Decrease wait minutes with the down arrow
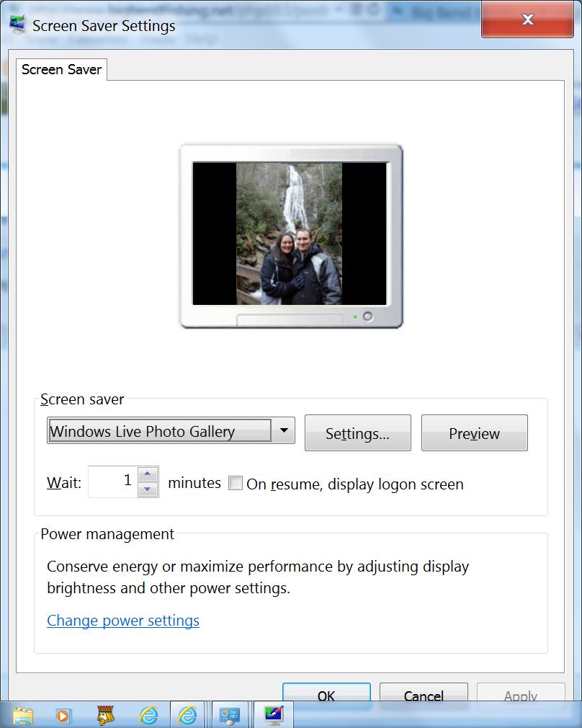Screen dimensions: 582x728 [x=148, y=490]
